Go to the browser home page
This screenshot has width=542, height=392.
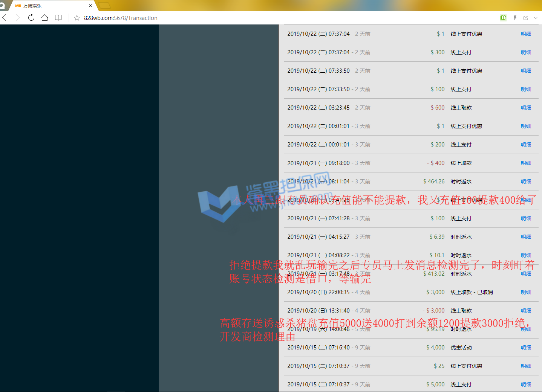(44, 18)
